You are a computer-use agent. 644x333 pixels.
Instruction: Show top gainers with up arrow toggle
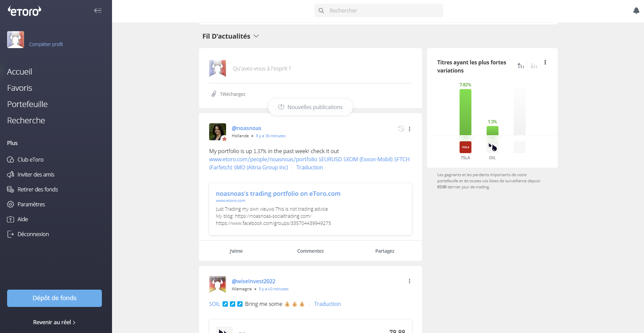[520, 66]
